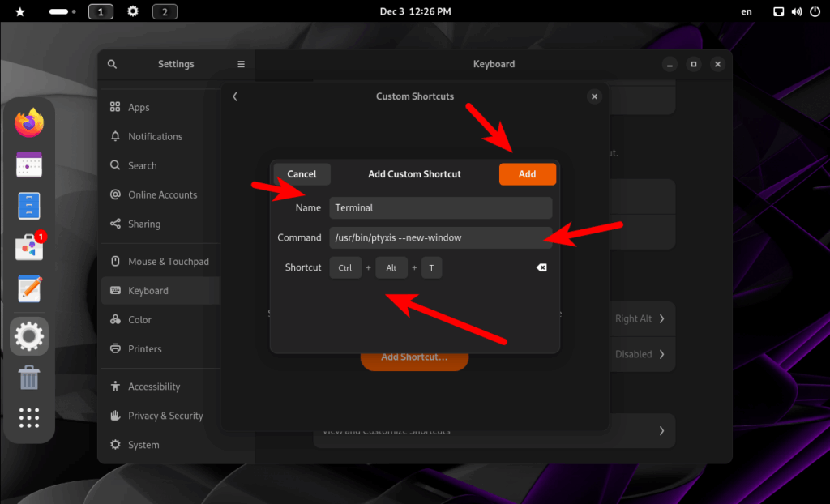
Task: Select Online Accounts in the sidebar
Action: point(161,194)
